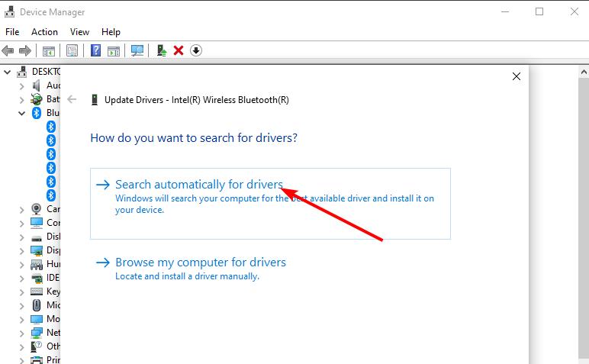
Task: Select the Computer category icon in tree
Action: click(x=37, y=223)
